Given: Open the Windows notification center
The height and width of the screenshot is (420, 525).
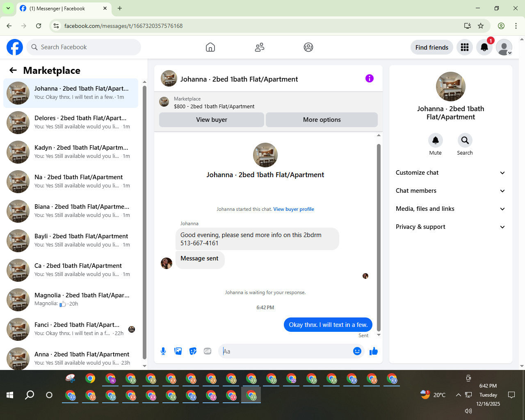Looking at the screenshot, I should (x=511, y=395).
